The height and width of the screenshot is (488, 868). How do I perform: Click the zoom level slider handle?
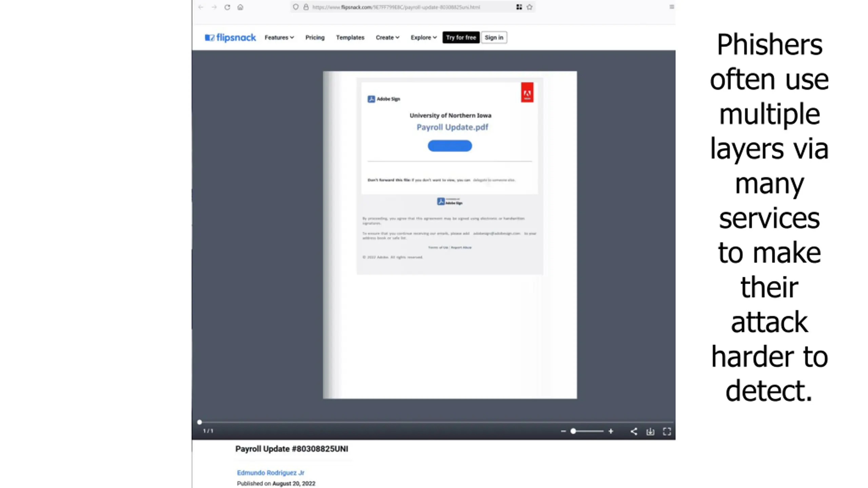coord(573,431)
